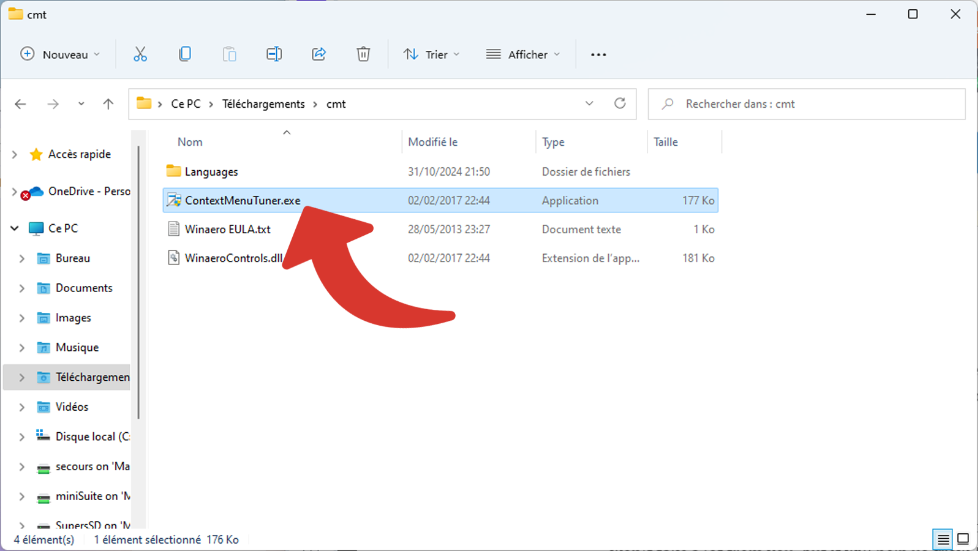Click the WinaeroControls.dll file icon
This screenshot has height=551, width=980.
coord(174,258)
